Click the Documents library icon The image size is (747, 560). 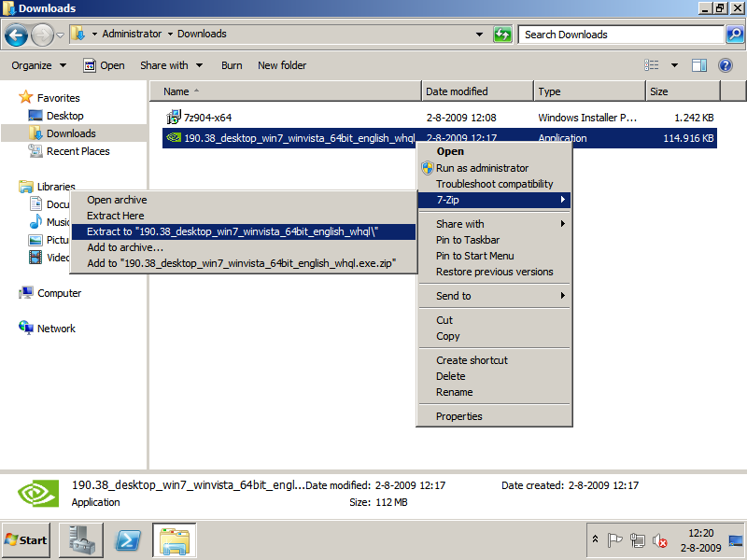coord(35,203)
